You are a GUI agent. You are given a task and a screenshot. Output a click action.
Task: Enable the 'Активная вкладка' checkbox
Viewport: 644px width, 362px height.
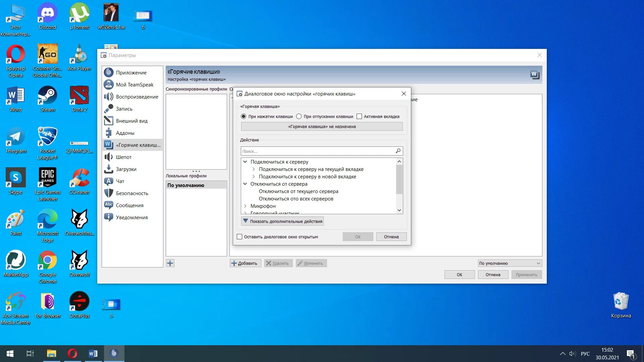[x=359, y=117]
